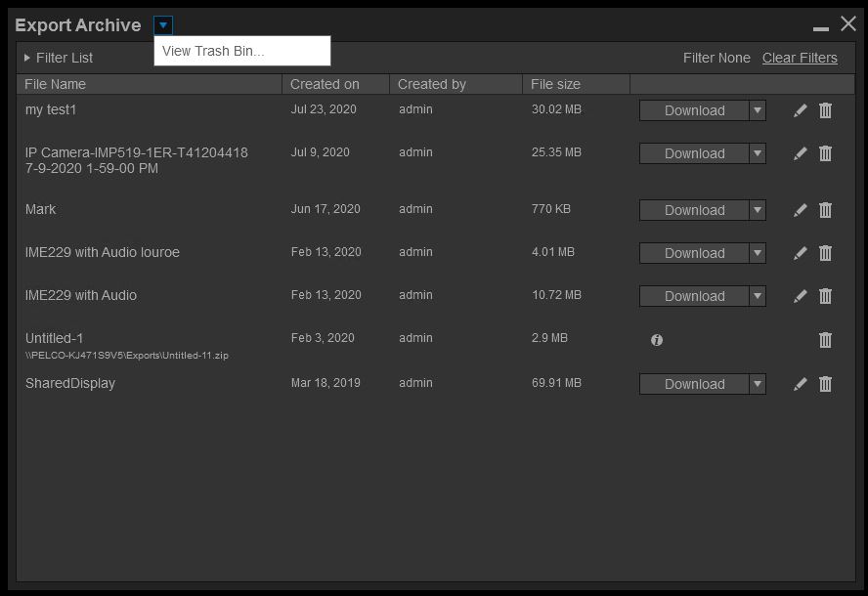Edit the IP Camera-IMP519 export name
This screenshot has height=596, width=868.
pos(800,153)
